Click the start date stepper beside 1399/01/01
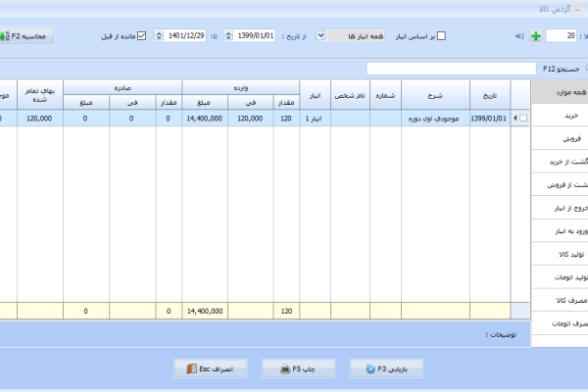Image resolution: width=588 pixels, height=392 pixels. click(x=228, y=36)
